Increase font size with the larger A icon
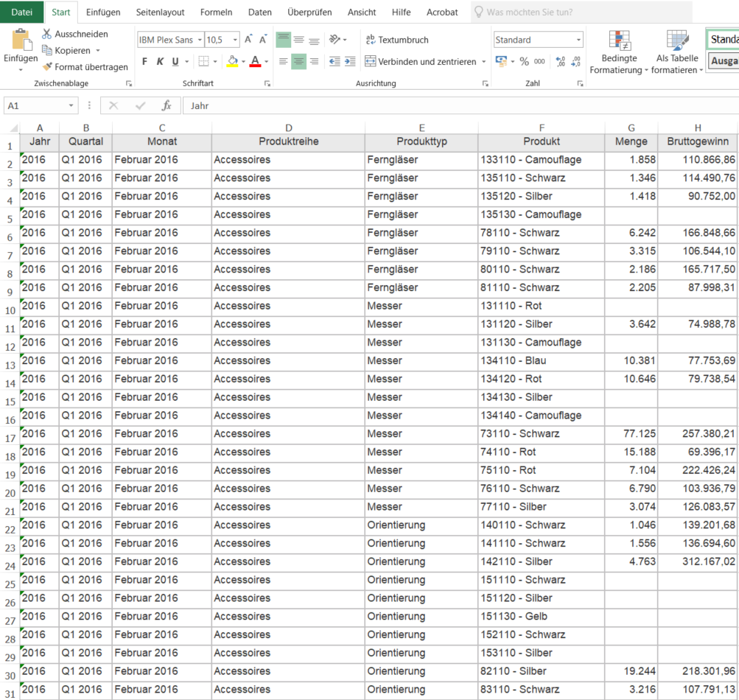739x700 pixels. [x=248, y=40]
